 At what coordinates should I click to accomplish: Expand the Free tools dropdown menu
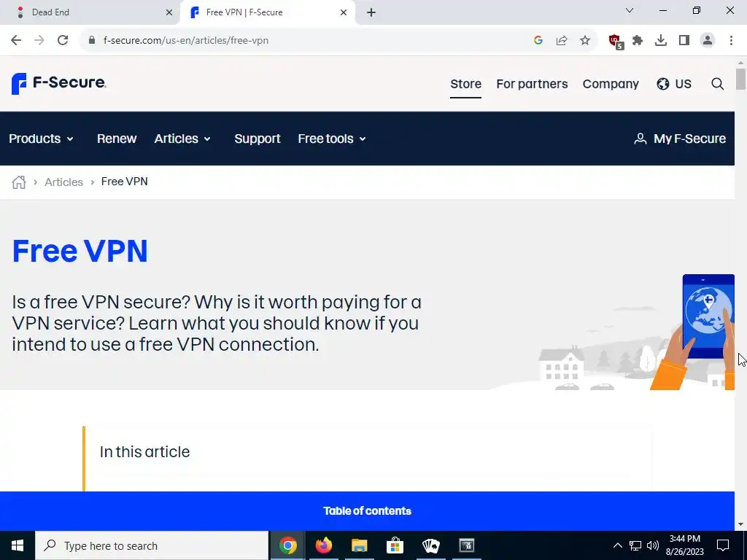coord(332,139)
